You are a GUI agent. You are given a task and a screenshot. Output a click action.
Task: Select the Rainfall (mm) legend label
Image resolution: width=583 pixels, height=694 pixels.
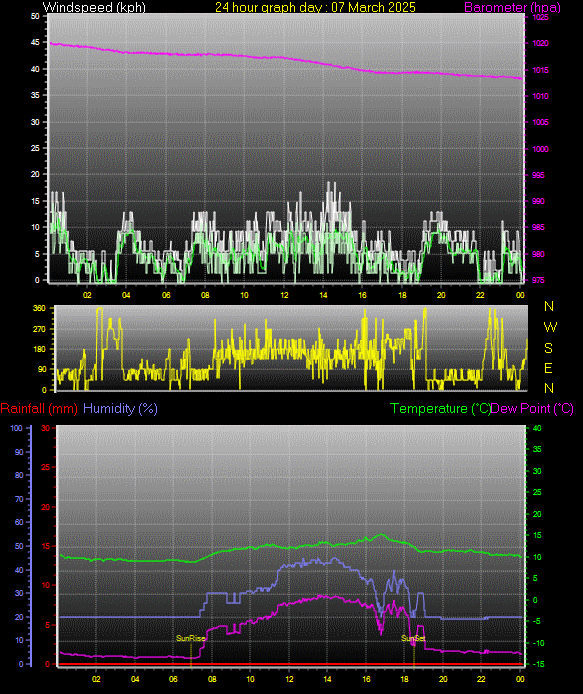[39, 408]
